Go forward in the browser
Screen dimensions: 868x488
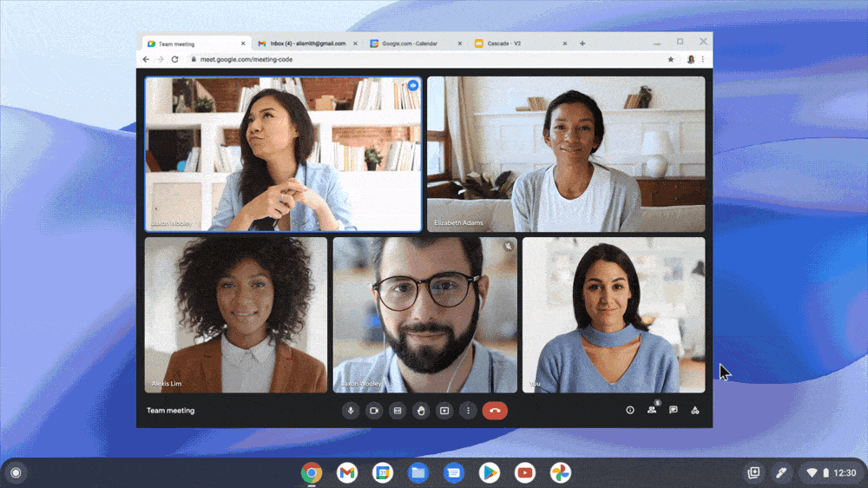[x=161, y=59]
